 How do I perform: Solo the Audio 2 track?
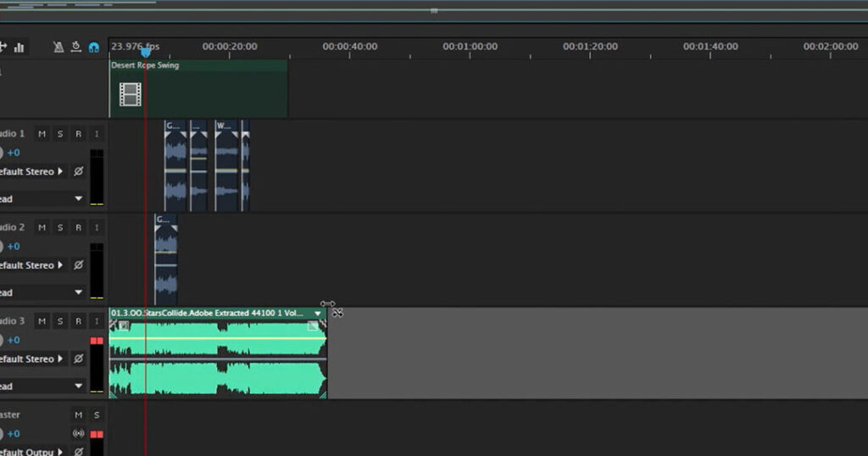tap(60, 228)
